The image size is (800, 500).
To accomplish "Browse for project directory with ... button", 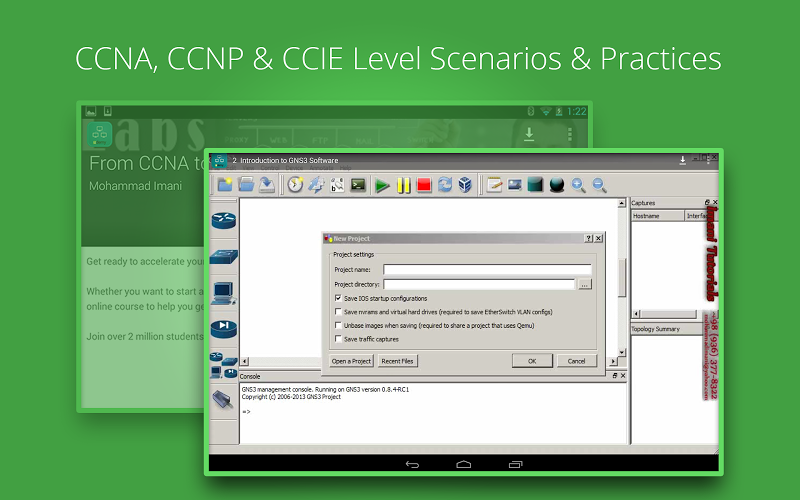I will 585,285.
